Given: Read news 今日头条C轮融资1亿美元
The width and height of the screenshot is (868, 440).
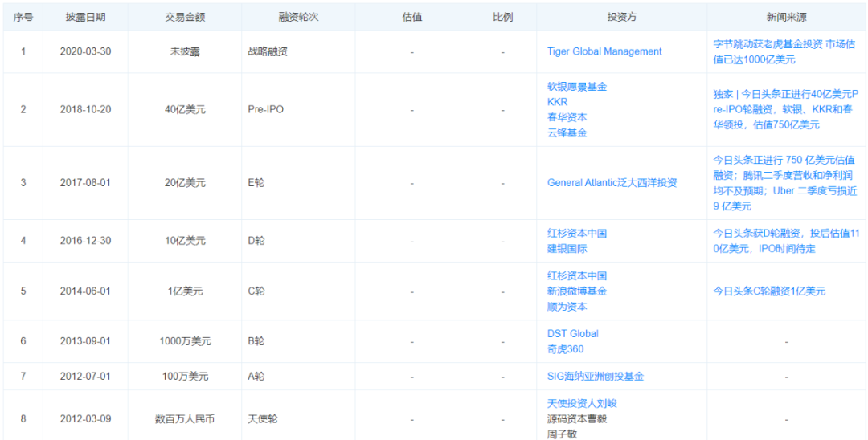Looking at the screenshot, I should [769, 291].
